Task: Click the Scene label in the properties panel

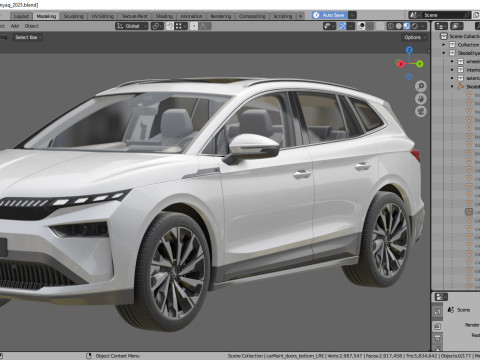Action: pyautogui.click(x=463, y=310)
